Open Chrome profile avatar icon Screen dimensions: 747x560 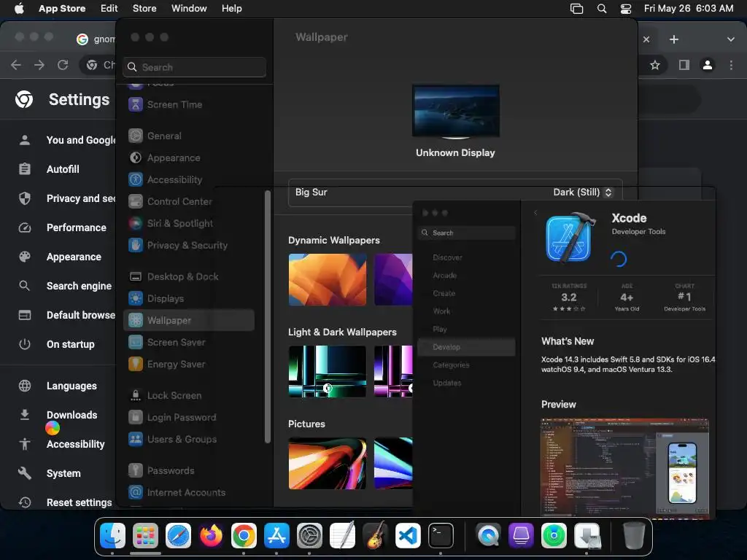click(708, 65)
